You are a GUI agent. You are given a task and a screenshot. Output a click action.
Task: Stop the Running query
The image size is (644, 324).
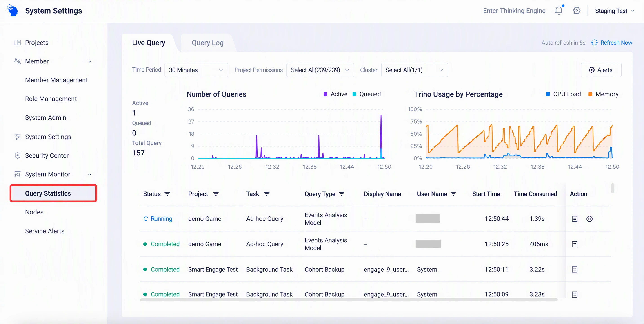pos(589,219)
